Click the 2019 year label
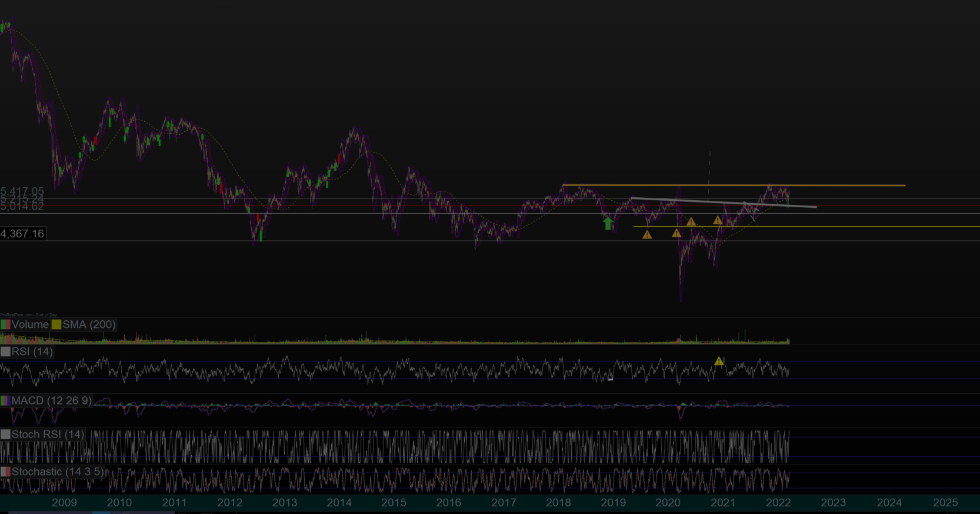 point(613,503)
